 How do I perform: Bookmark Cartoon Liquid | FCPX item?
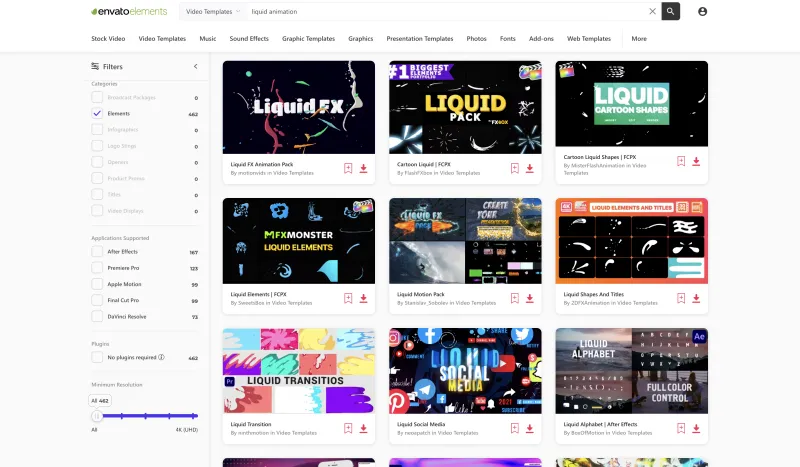(x=514, y=168)
